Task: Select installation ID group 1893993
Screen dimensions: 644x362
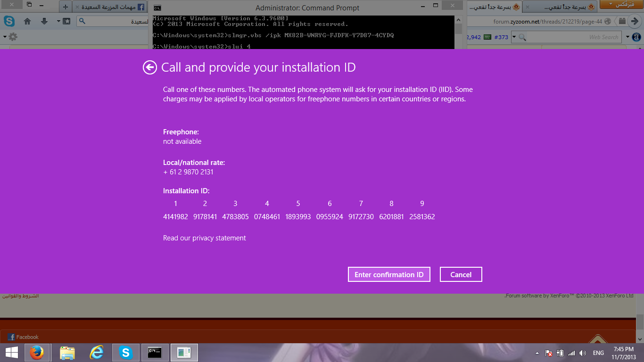Action: [298, 217]
